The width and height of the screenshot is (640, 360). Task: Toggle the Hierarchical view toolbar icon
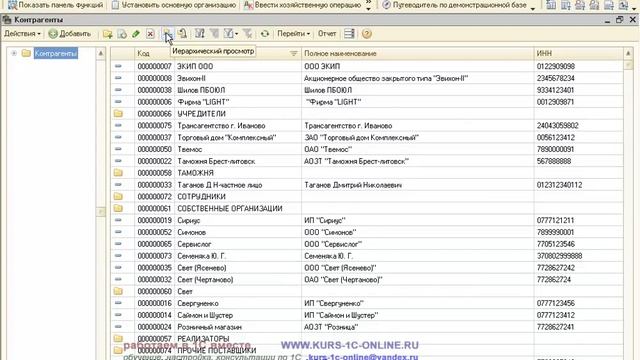point(167,34)
